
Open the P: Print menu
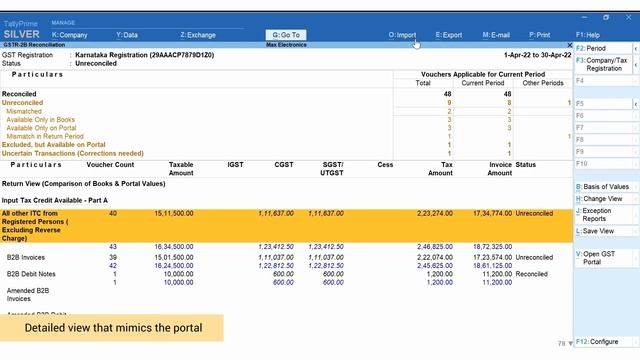click(x=540, y=35)
